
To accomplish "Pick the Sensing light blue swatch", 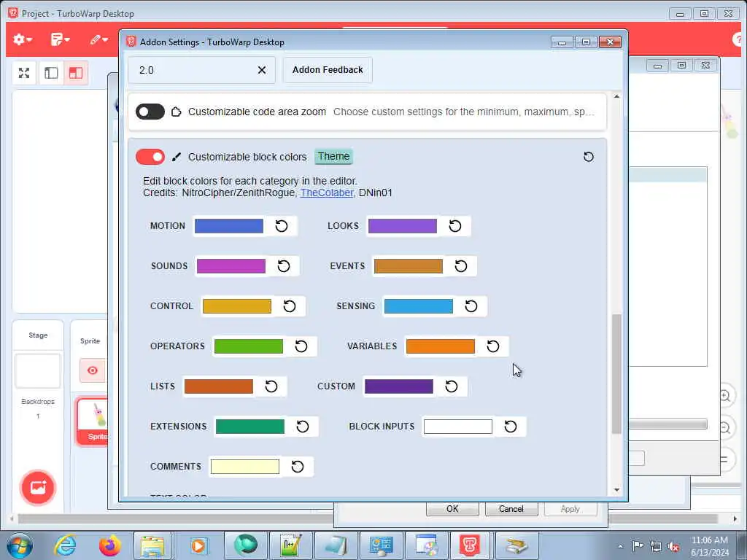I will (419, 306).
